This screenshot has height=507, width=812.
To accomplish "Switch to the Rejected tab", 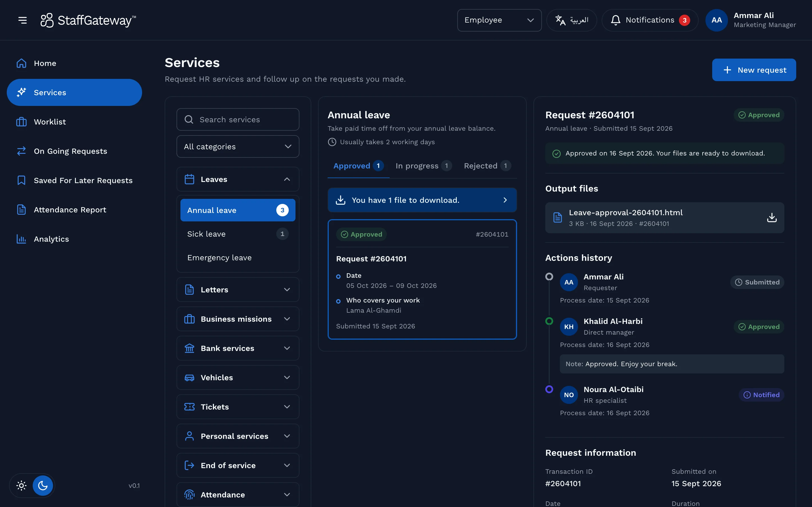I will pos(487,166).
